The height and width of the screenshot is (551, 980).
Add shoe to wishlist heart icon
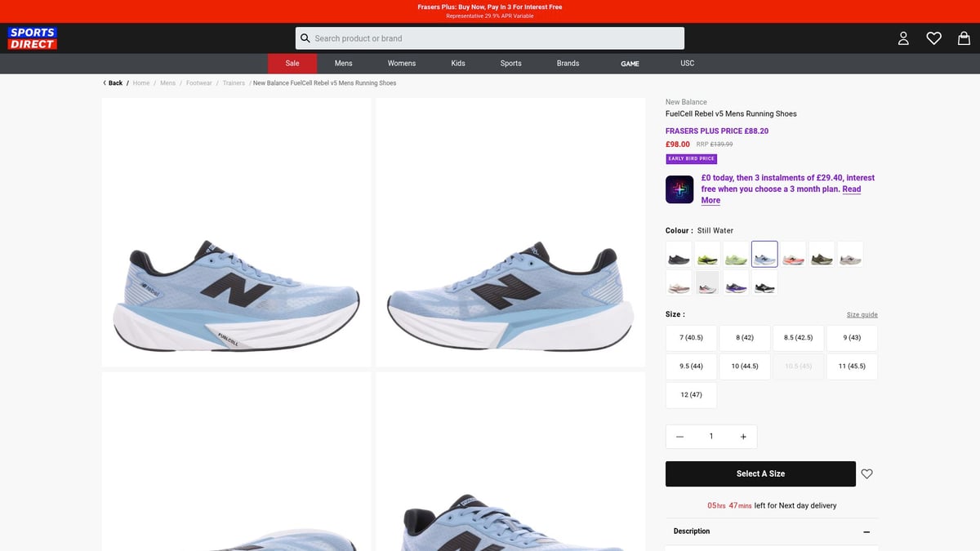pos(867,473)
